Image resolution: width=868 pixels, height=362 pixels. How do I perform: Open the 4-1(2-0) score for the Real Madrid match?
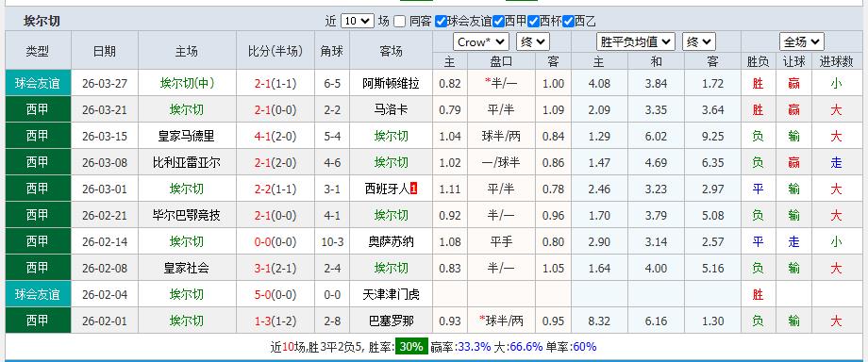click(x=275, y=136)
